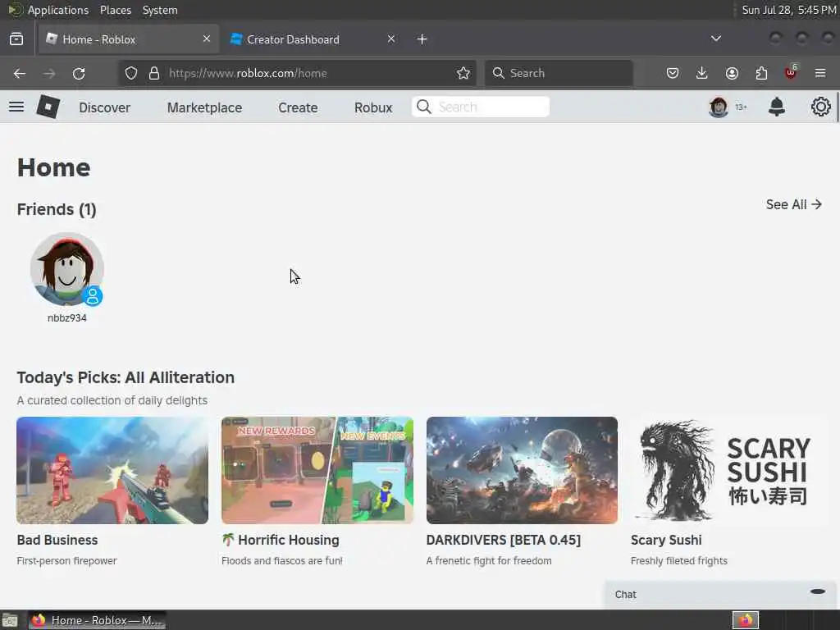Click the Home - Roblox taskbar window button
The width and height of the screenshot is (840, 630).
[97, 620]
